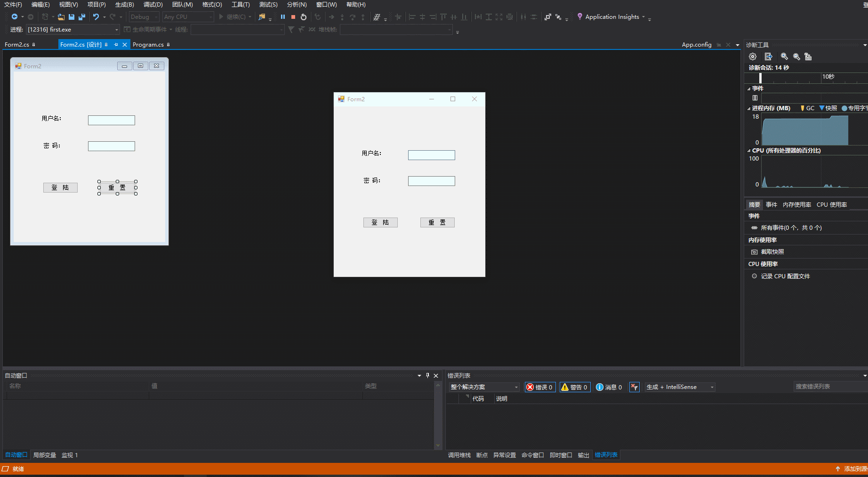Viewport: 868px width, 477px height.
Task: Open the 调试(D) menu
Action: pos(153,4)
